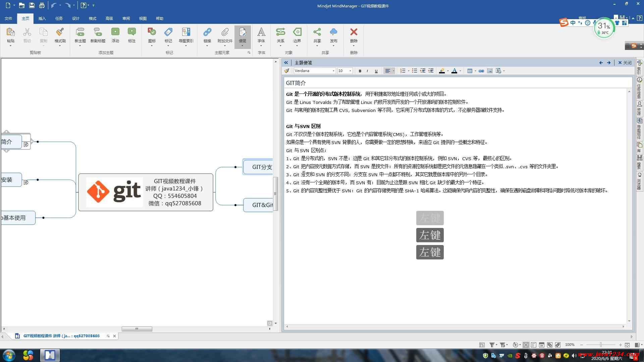The width and height of the screenshot is (644, 362).
Task: Toggle topic notes display in status bar
Action: [x=534, y=345]
